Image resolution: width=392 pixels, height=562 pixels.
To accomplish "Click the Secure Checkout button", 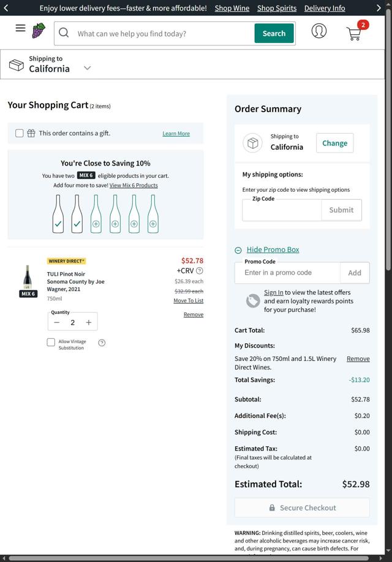I will point(302,507).
